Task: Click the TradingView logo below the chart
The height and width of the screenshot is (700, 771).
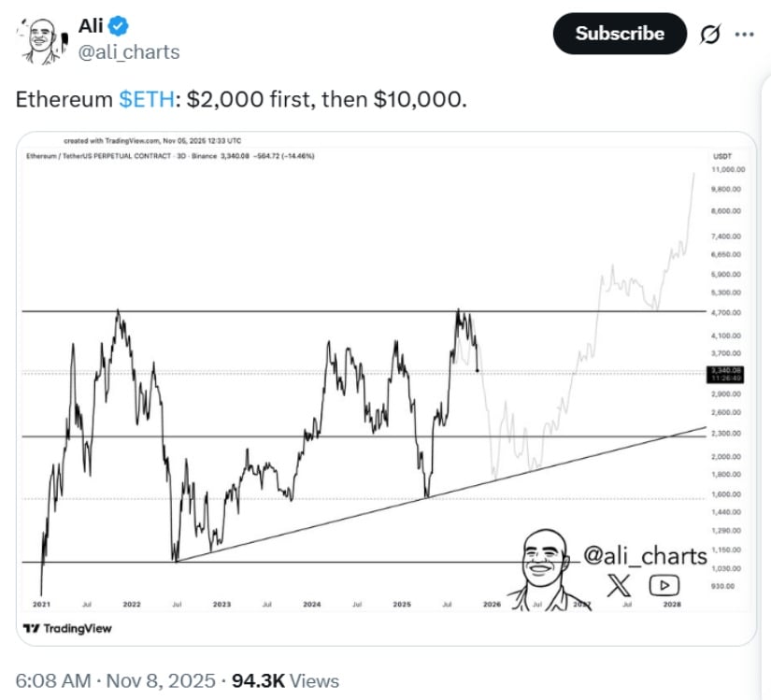Action: click(68, 628)
